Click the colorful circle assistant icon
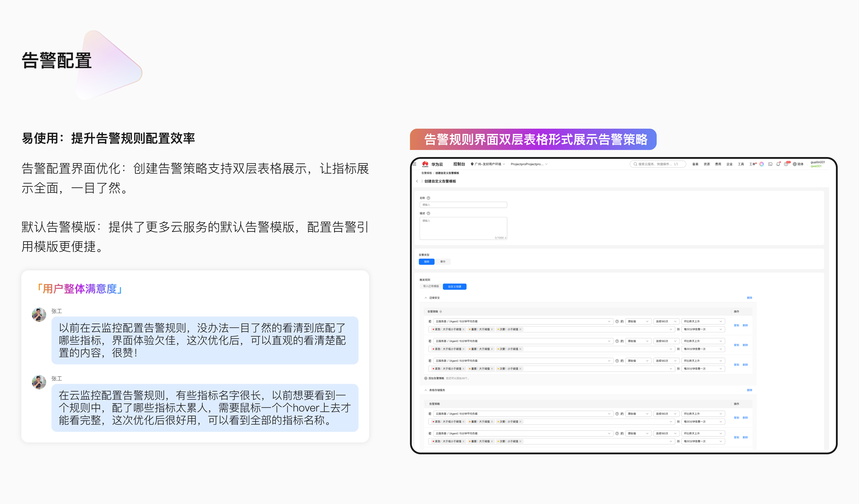Viewport: 859px width, 504px height. pyautogui.click(x=762, y=164)
